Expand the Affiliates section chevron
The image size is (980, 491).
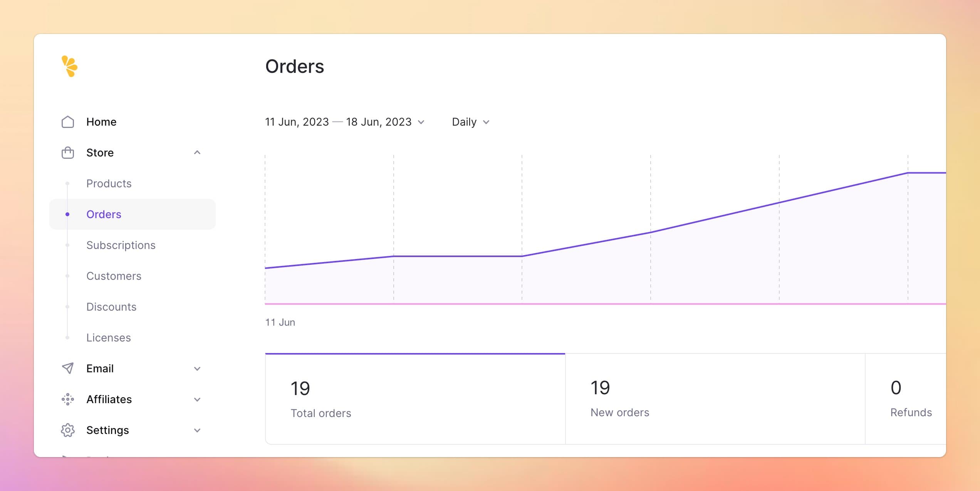click(197, 399)
